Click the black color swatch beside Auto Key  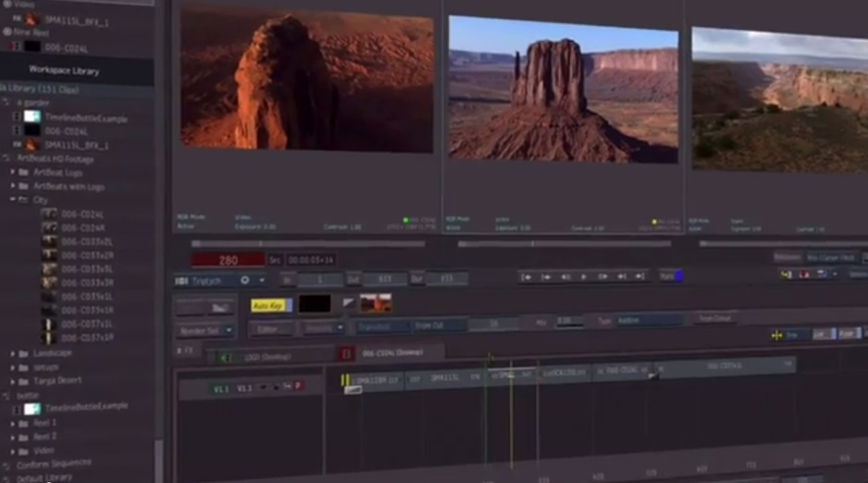[314, 304]
